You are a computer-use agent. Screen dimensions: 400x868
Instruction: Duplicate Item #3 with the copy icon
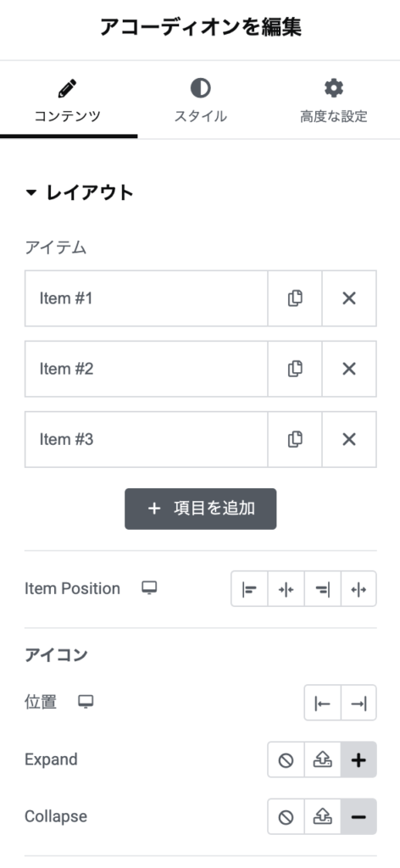click(295, 440)
